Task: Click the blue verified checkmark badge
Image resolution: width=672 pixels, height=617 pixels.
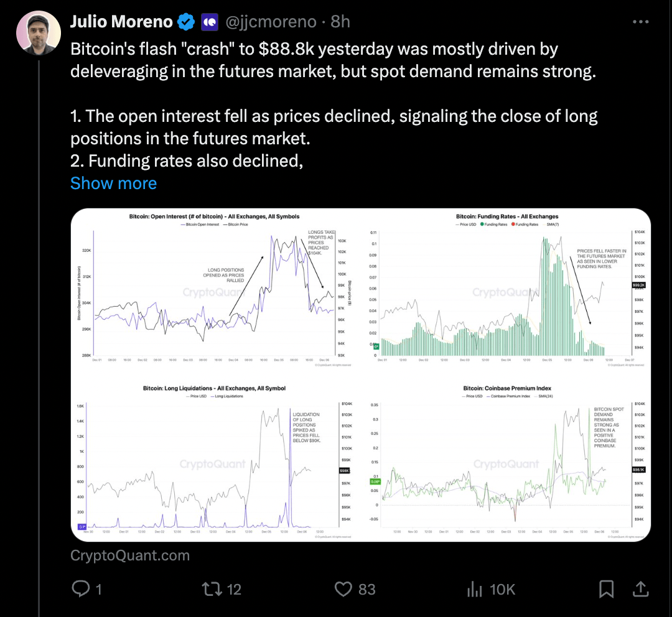Action: pyautogui.click(x=184, y=21)
